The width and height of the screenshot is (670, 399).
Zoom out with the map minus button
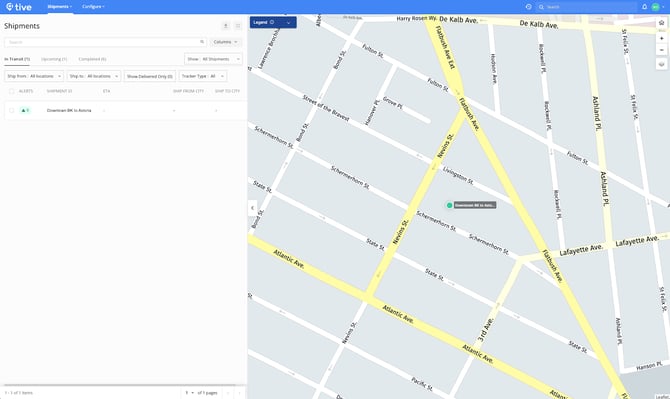click(x=661, y=50)
